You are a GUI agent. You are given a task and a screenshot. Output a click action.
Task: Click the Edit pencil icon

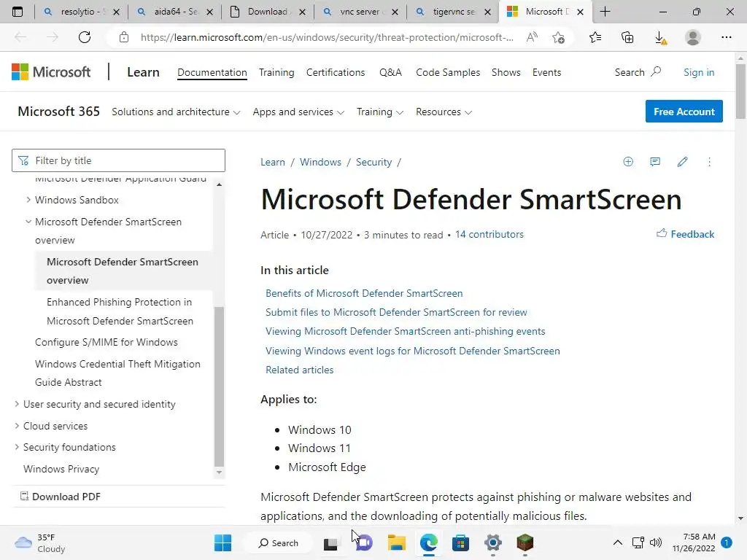pyautogui.click(x=682, y=162)
